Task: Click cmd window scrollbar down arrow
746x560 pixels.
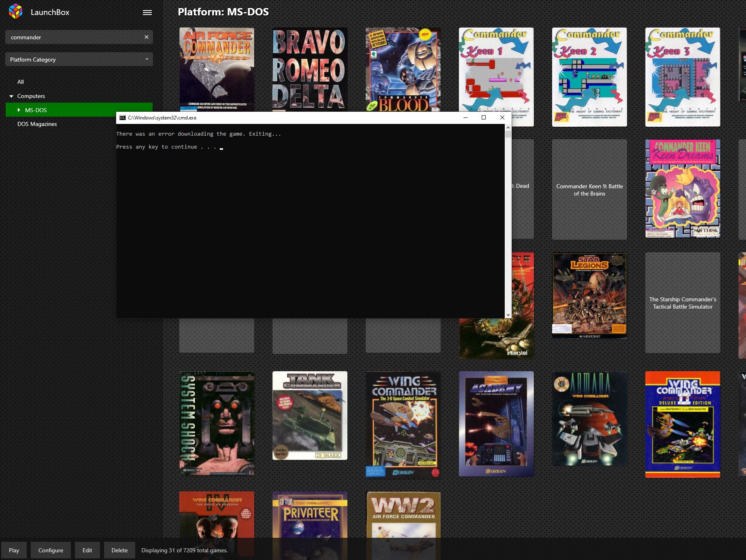Action: (x=508, y=315)
